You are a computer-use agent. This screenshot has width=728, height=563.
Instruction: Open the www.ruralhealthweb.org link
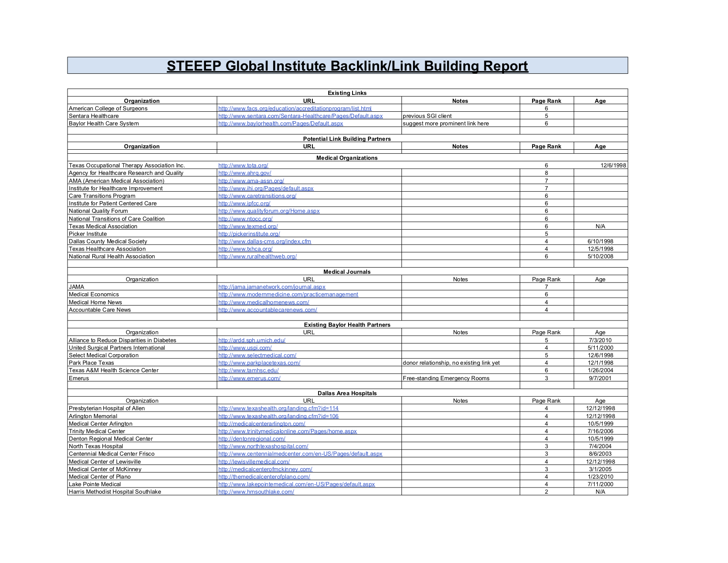point(258,256)
